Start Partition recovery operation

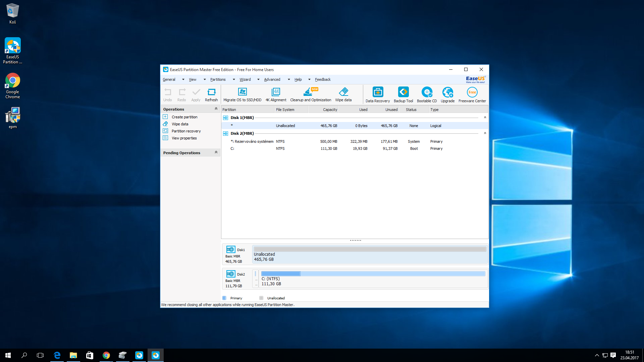186,131
